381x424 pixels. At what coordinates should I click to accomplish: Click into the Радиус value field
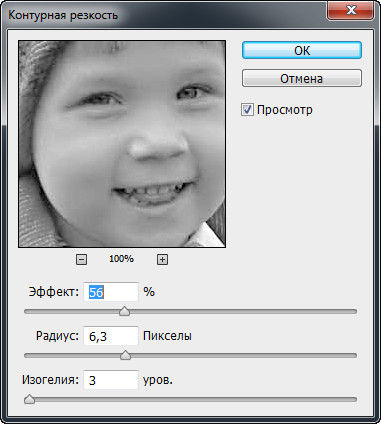pos(111,336)
